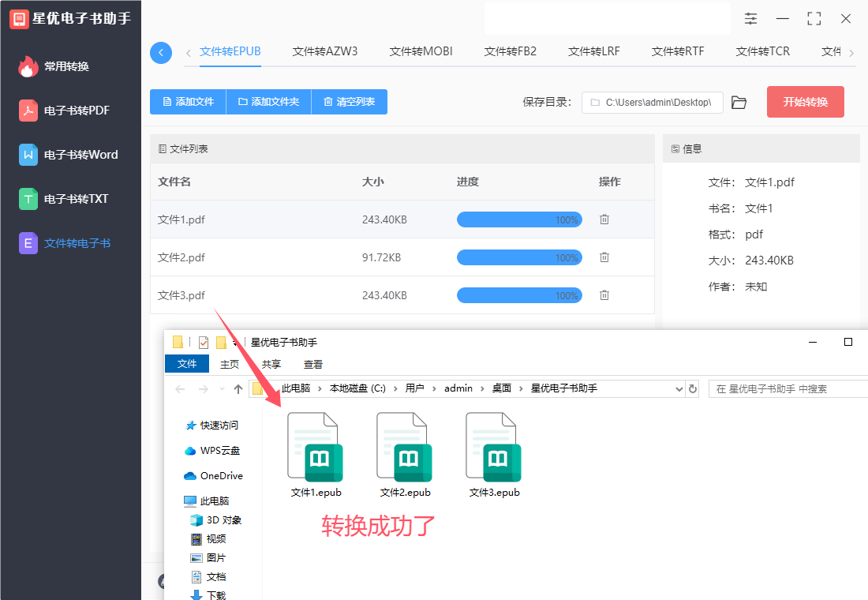Select 文件转电子书 in the sidebar
Screen dimensions: 868x600
coord(65,243)
